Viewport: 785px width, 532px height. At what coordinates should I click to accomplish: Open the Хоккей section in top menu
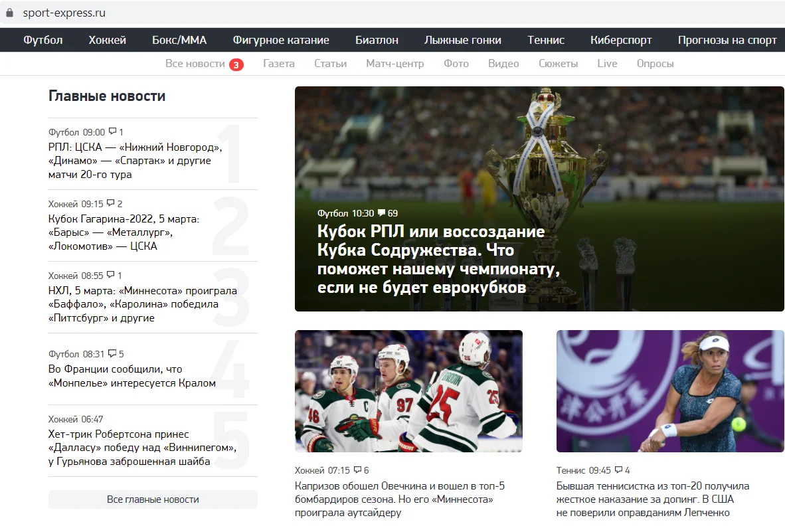pyautogui.click(x=108, y=40)
